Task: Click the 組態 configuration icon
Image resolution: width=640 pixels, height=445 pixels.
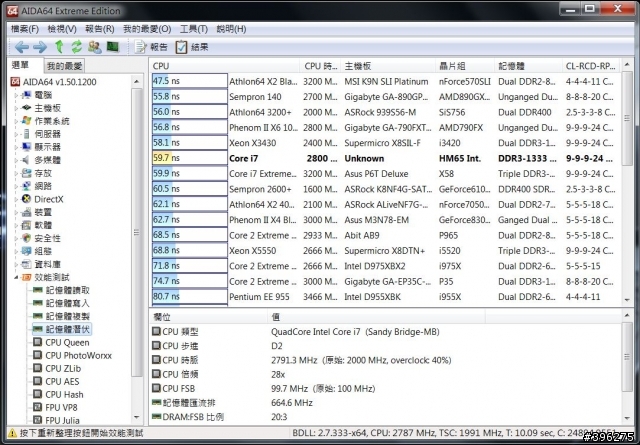Action: (26, 251)
